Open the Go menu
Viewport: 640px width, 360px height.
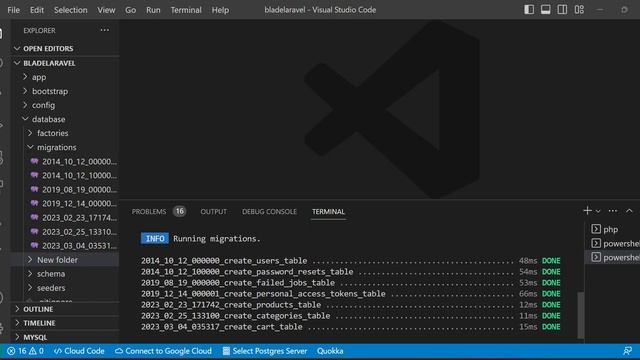131,10
